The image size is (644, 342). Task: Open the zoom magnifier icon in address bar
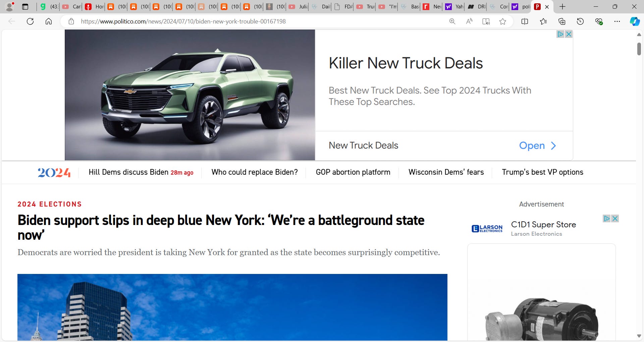coord(452,21)
